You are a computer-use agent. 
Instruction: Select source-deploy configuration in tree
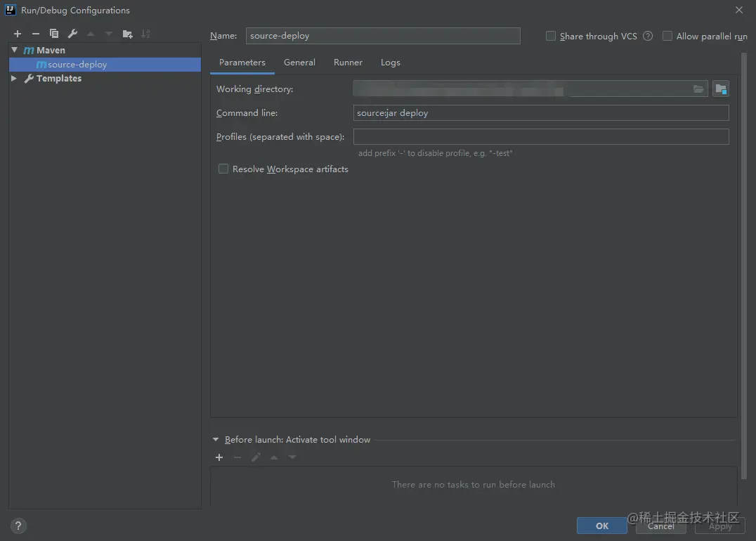click(105, 65)
